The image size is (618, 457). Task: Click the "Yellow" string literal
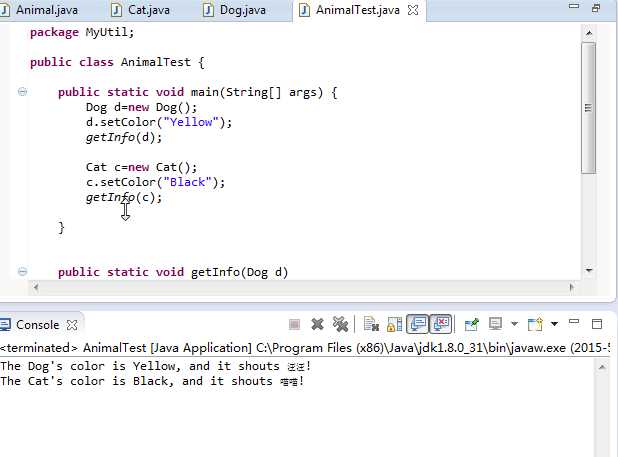click(x=191, y=122)
